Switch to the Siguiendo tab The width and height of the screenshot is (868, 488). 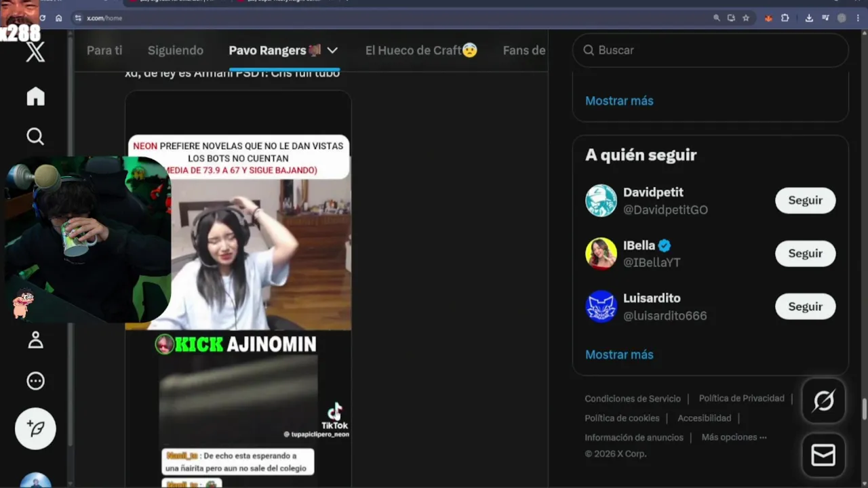[176, 50]
